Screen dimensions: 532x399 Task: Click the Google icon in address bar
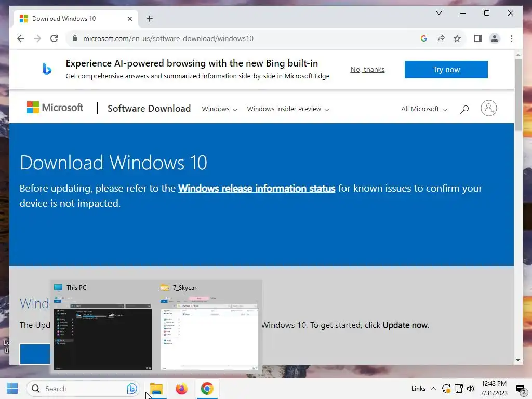pos(424,38)
